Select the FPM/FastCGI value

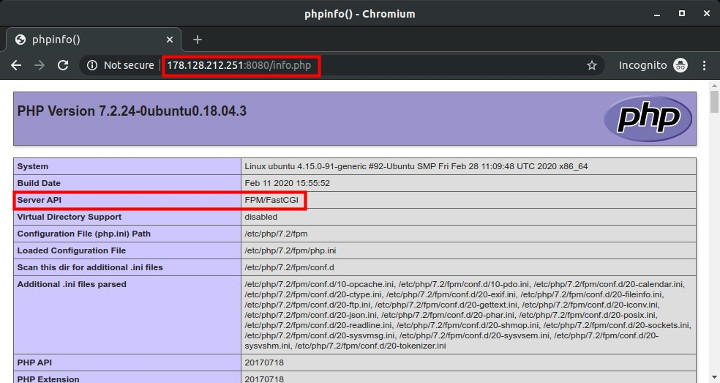pos(271,200)
